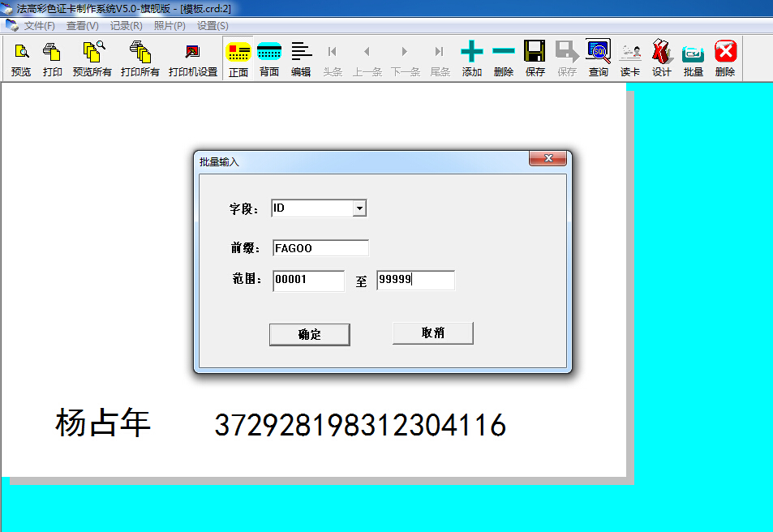Click the range end field 99999
This screenshot has height=532, width=773.
pyautogui.click(x=415, y=280)
